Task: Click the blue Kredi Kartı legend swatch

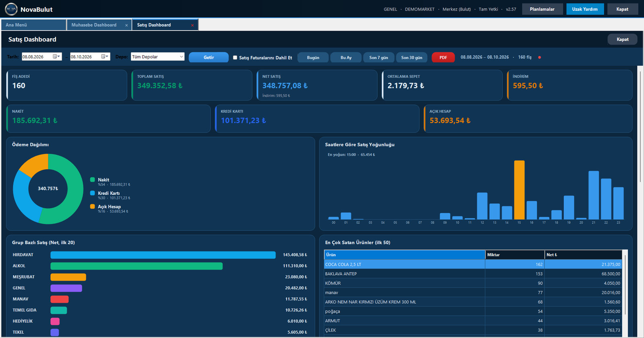Action: click(x=93, y=193)
